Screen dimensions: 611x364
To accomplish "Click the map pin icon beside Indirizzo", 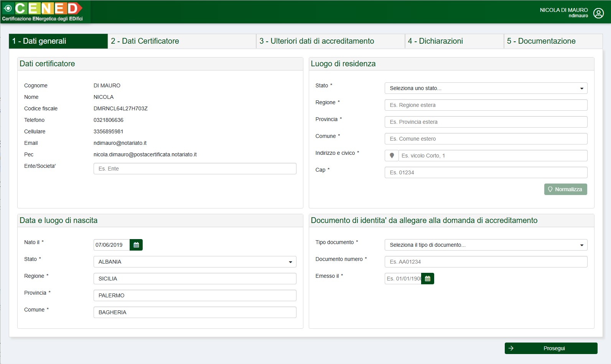I will click(x=392, y=156).
